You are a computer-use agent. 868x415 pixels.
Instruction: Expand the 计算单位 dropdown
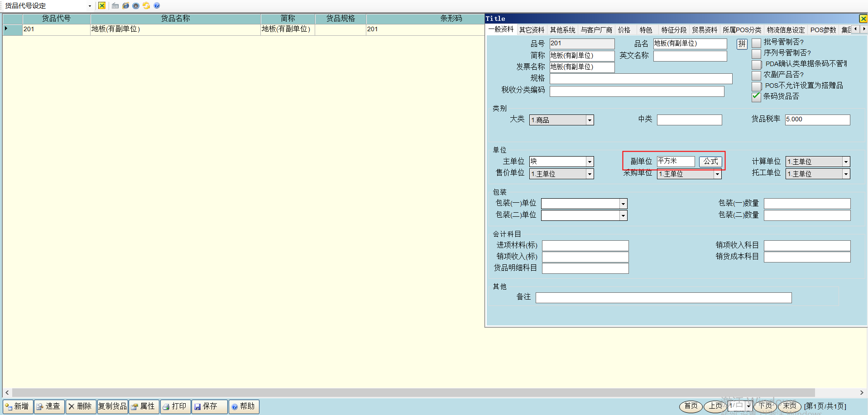(x=846, y=162)
